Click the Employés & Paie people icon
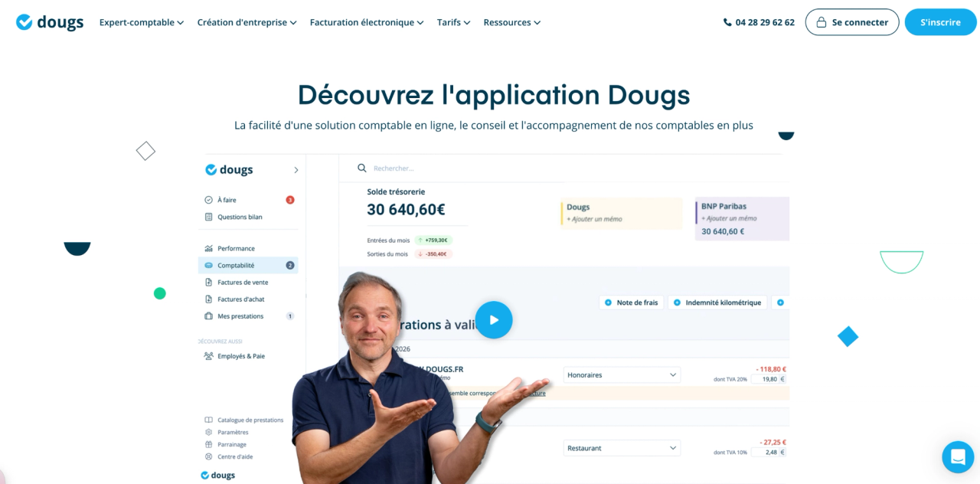980x484 pixels. tap(208, 356)
